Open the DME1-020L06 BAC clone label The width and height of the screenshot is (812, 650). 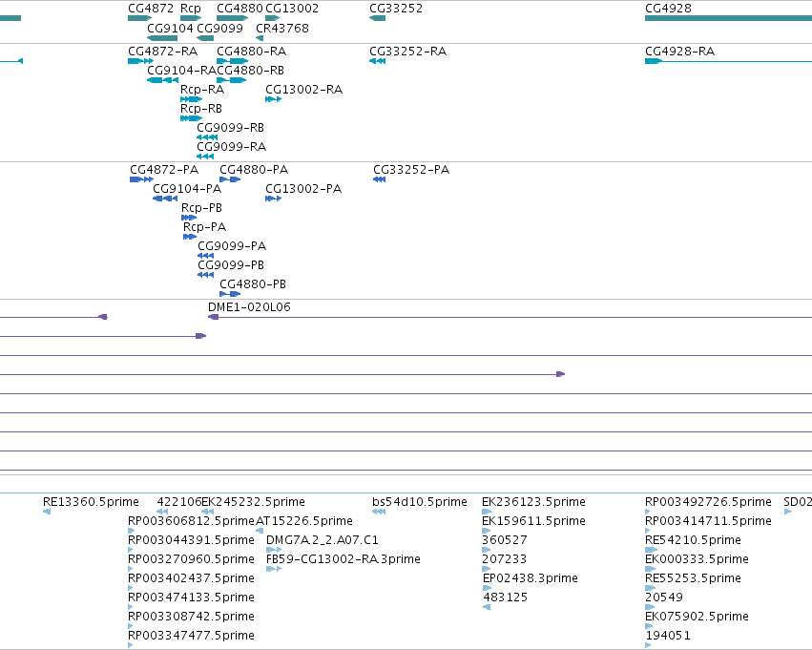pos(249,307)
